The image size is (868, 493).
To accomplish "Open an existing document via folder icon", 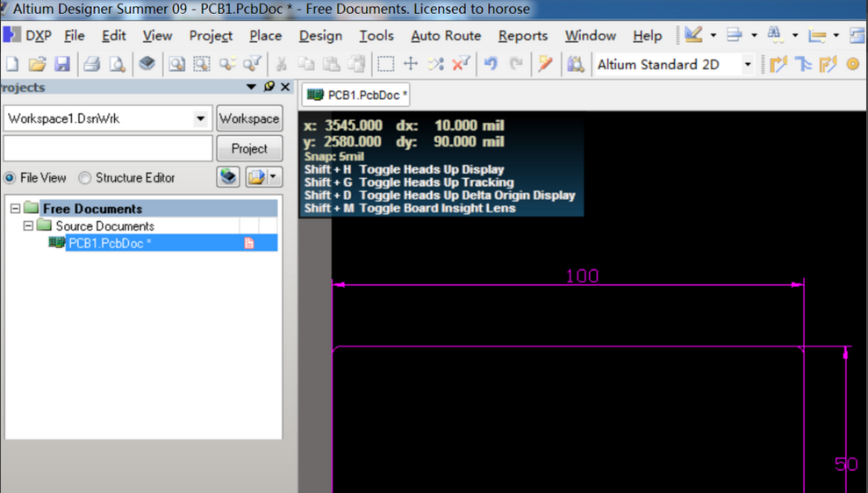I will pos(37,64).
